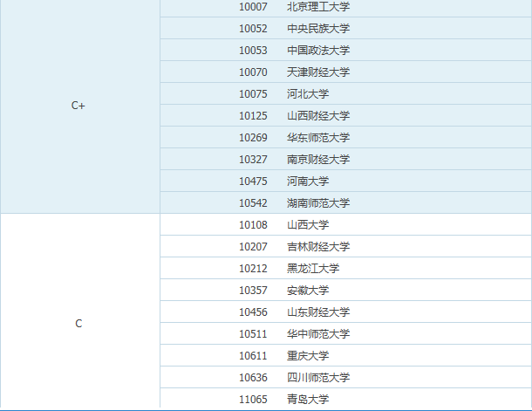
Task: Select 中国政法大学 in the table
Action: [318, 51]
